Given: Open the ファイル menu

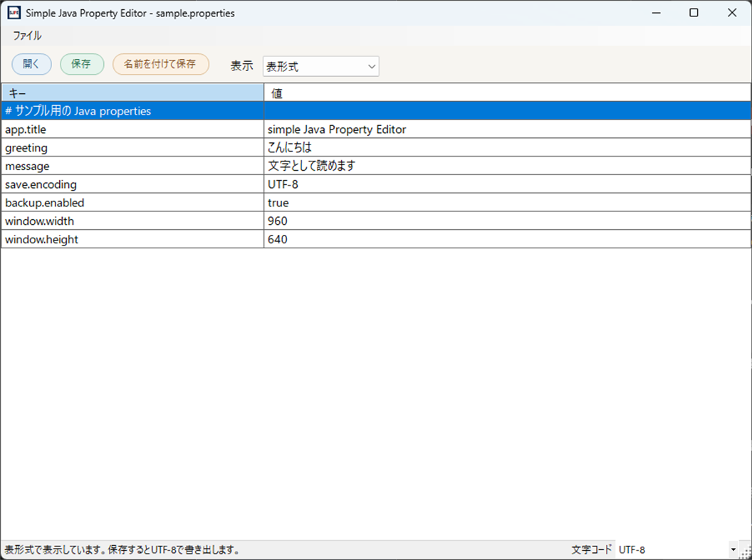Looking at the screenshot, I should coord(27,36).
